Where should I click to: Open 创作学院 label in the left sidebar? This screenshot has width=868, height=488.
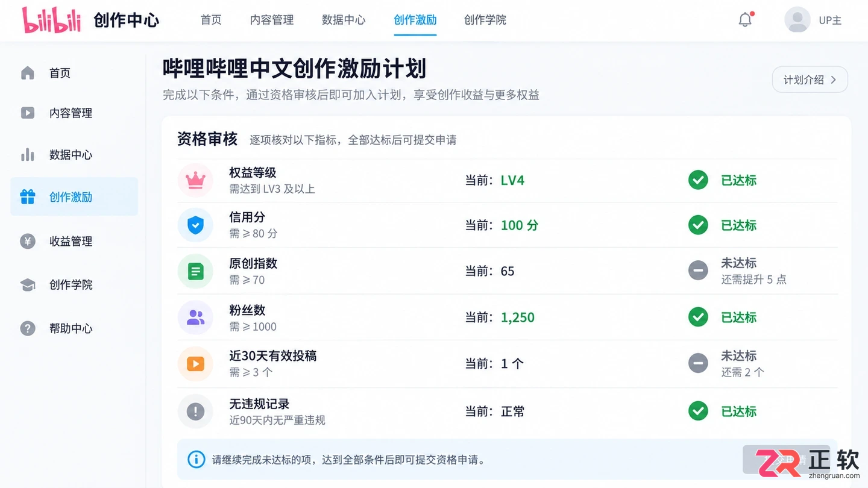[x=71, y=285]
